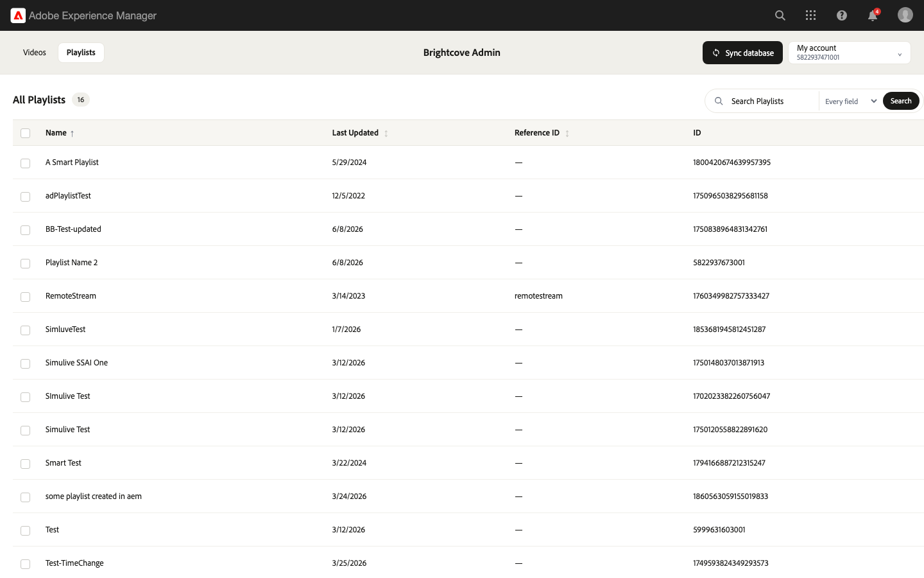This screenshot has width=924, height=578.
Task: Click the Last Updated column header
Action: (355, 133)
